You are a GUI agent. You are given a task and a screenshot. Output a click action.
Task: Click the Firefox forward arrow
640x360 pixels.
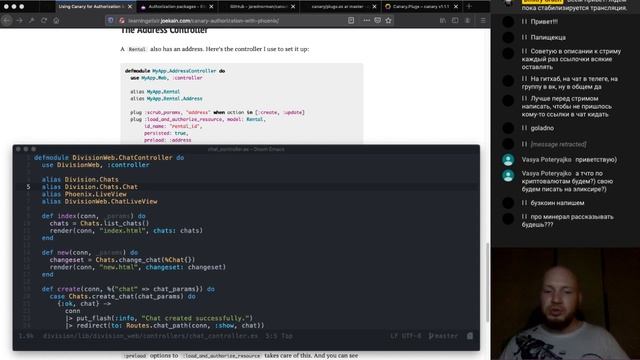coord(19,20)
